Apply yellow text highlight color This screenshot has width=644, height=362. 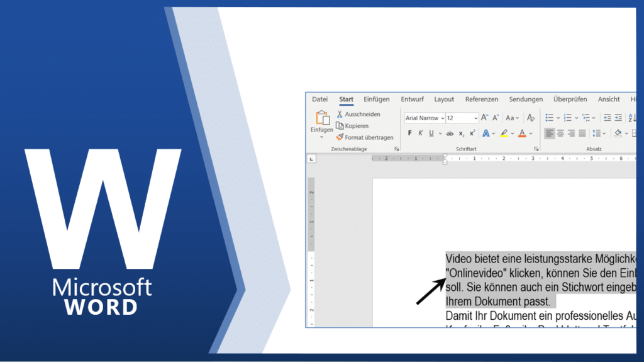(x=504, y=133)
